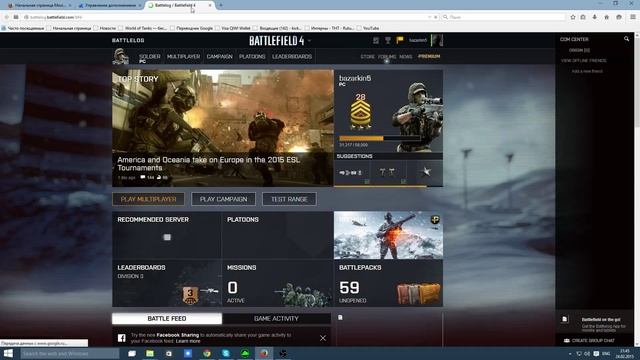Open the yellow notifications flag icon
Image resolution: width=640 pixels, height=360 pixels.
[x=400, y=40]
